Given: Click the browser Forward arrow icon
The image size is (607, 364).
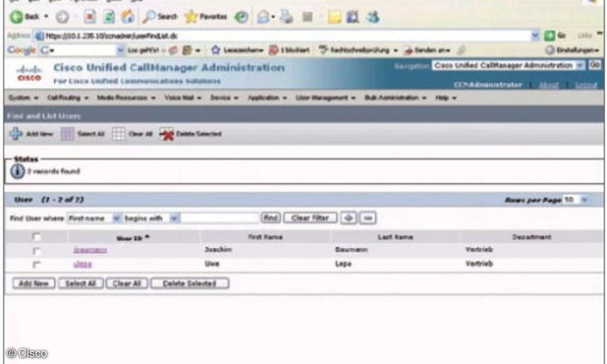Looking at the screenshot, I should point(62,17).
